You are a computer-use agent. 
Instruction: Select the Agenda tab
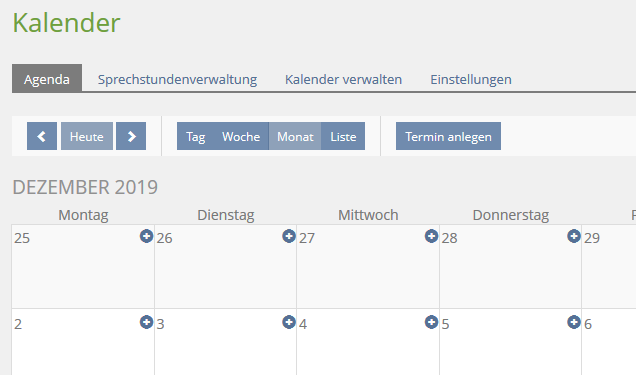[x=47, y=79]
